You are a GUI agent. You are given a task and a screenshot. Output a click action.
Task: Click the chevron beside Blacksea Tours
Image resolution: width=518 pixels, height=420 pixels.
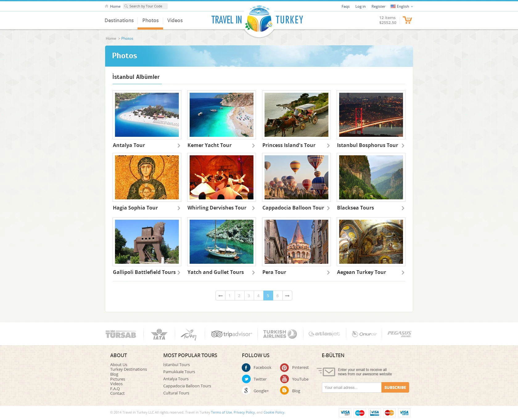pyautogui.click(x=403, y=208)
